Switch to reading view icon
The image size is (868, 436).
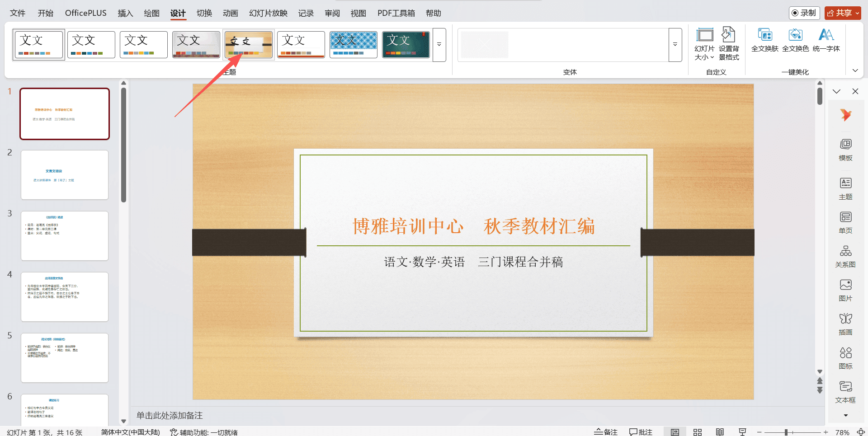click(x=720, y=432)
